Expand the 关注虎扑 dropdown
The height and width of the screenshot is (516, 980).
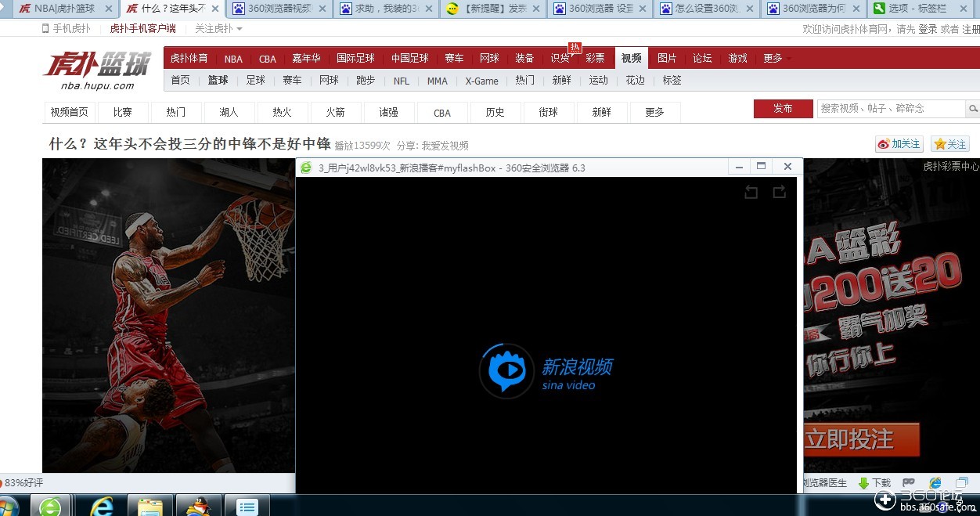coord(218,29)
